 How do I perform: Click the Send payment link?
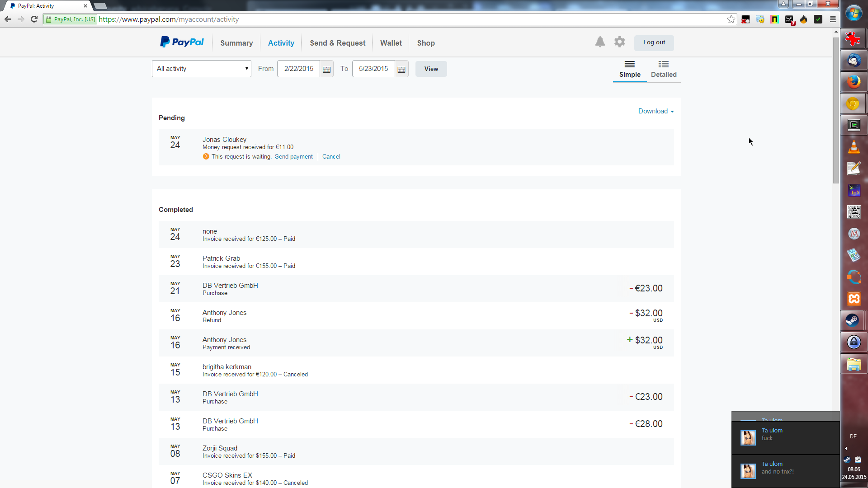(293, 157)
